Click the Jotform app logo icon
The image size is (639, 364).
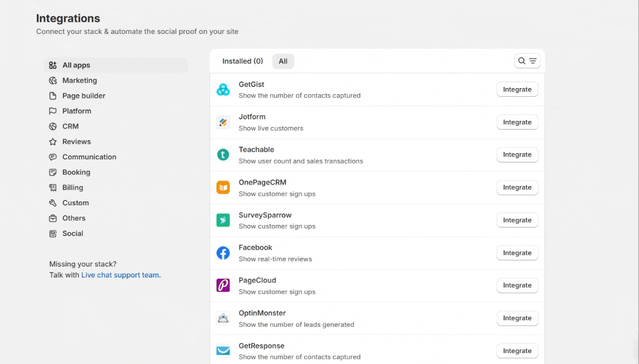tap(223, 123)
